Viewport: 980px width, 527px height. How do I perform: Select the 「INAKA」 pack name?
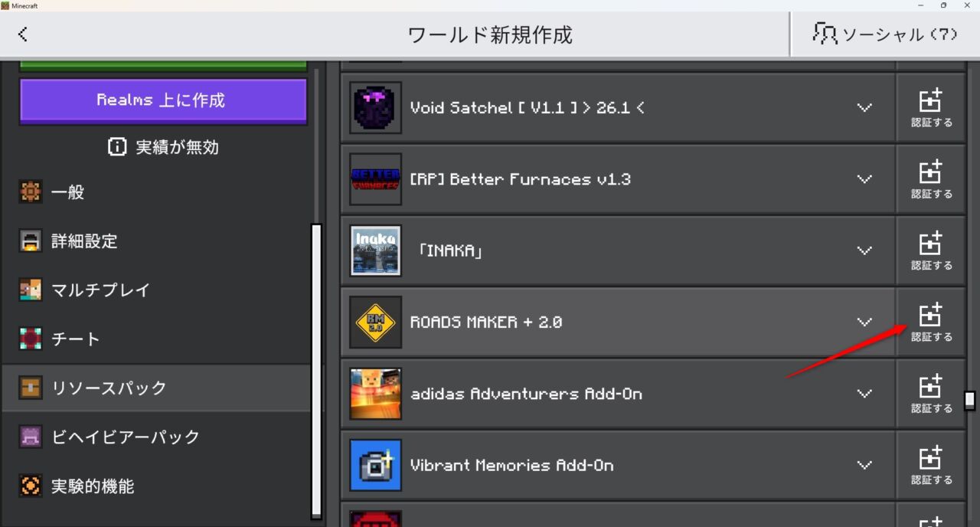click(449, 251)
